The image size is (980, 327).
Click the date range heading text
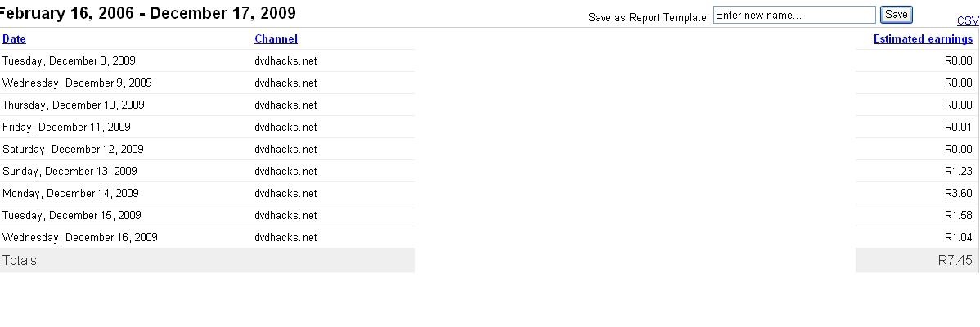point(147,13)
